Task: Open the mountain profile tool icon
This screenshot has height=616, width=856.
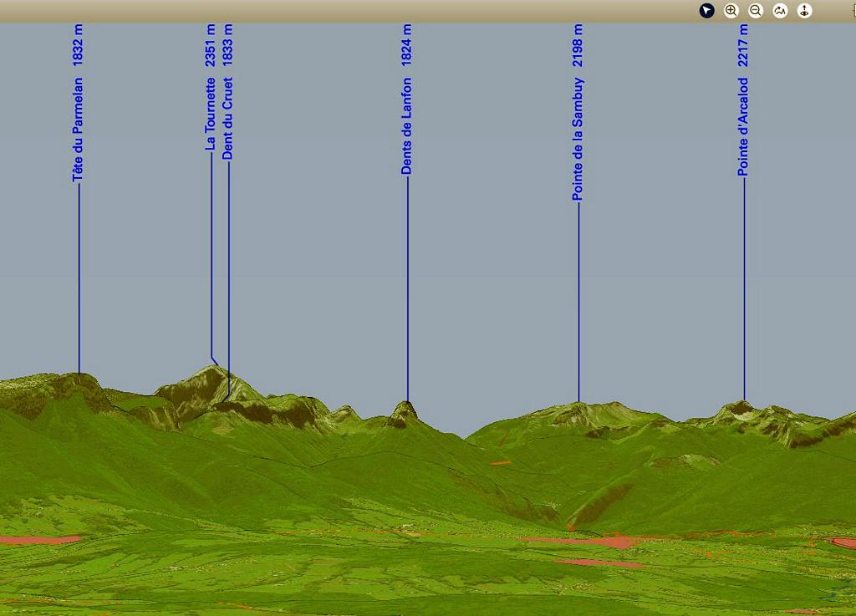Action: [x=780, y=11]
